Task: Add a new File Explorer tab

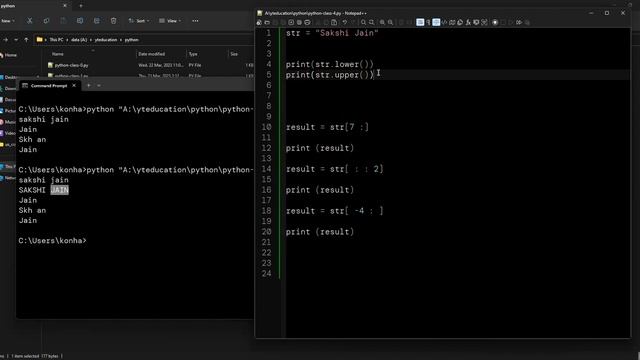Action: [81, 6]
